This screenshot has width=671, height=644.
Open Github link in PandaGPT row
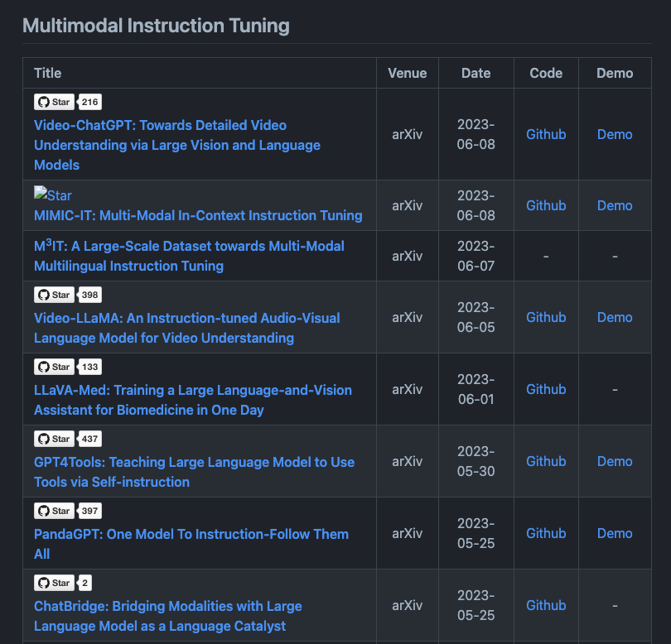pos(546,533)
